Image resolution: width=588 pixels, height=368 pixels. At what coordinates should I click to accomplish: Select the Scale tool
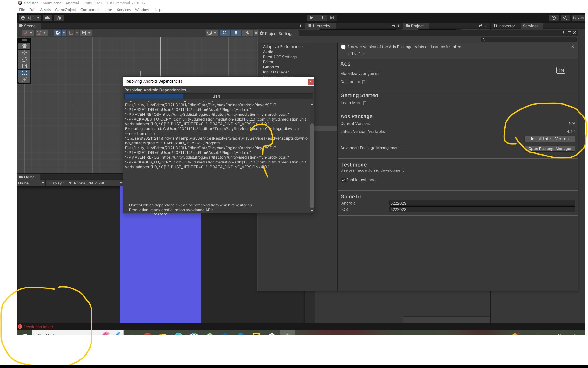point(24,66)
